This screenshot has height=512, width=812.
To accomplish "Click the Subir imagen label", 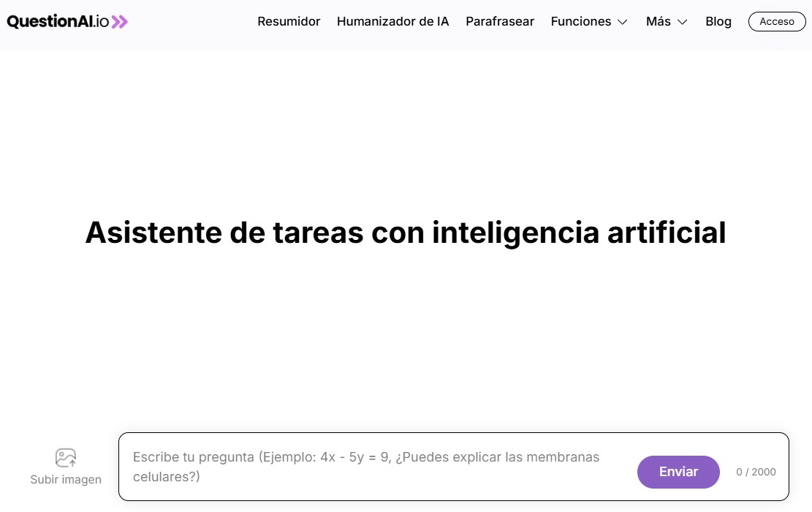I will pos(66,480).
